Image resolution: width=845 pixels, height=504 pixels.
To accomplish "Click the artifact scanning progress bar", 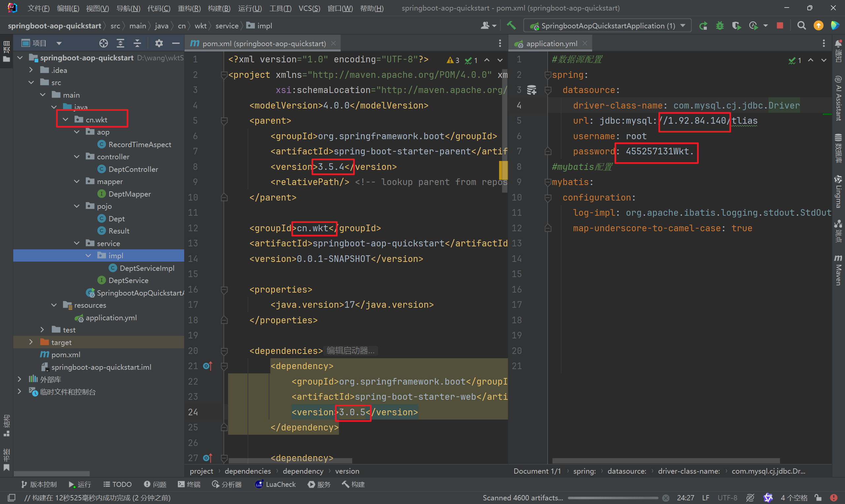I will (x=613, y=498).
